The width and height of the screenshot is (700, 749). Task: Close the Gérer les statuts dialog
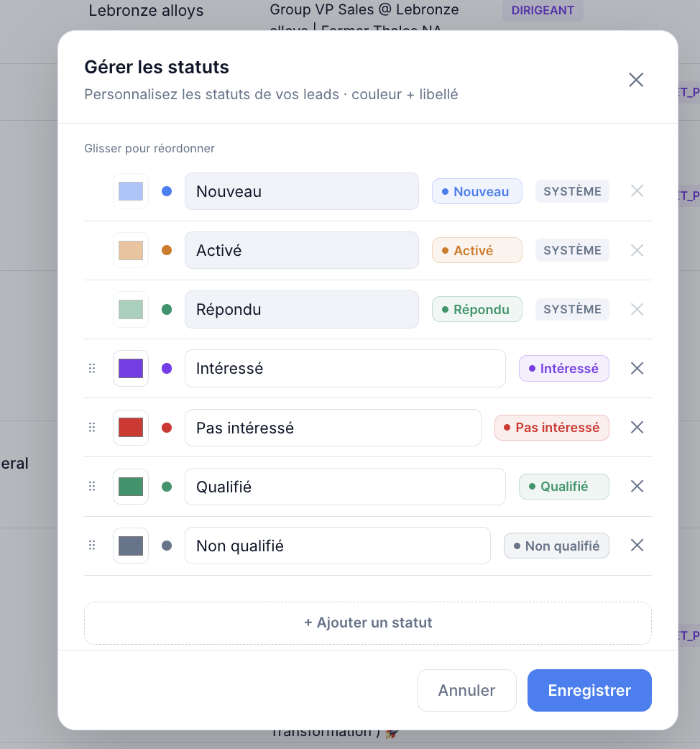tap(636, 80)
